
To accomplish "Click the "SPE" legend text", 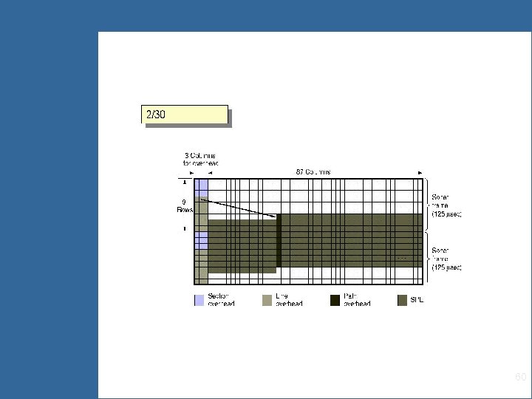I will (417, 300).
